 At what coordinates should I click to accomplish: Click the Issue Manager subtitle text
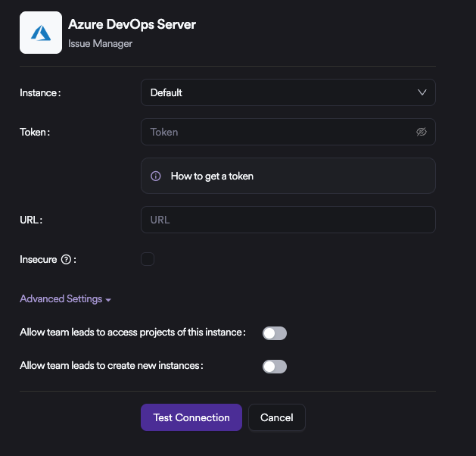100,44
